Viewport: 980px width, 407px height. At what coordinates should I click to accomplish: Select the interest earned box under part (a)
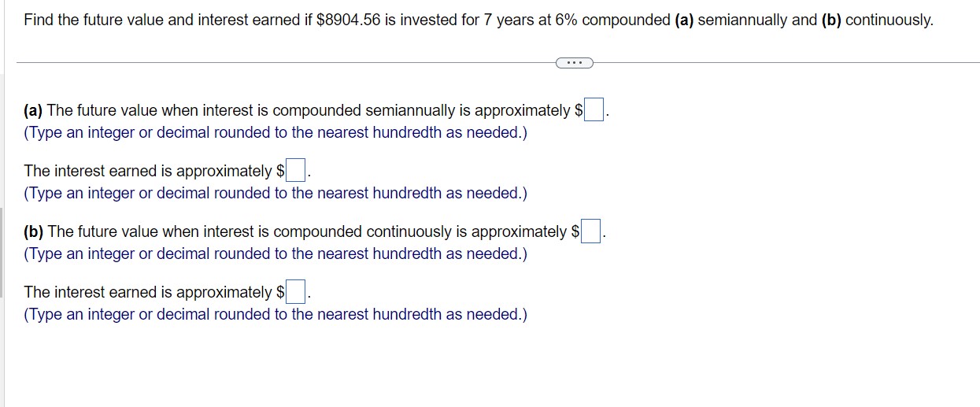pyautogui.click(x=295, y=171)
